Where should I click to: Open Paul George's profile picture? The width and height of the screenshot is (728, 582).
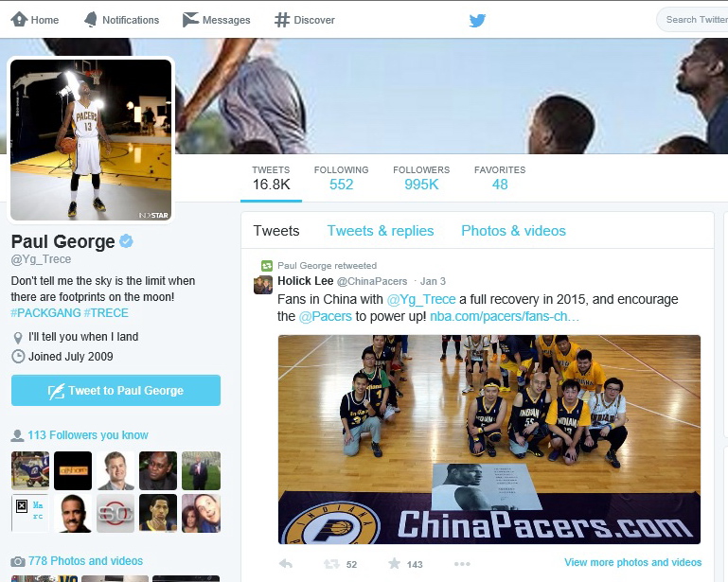(x=91, y=140)
